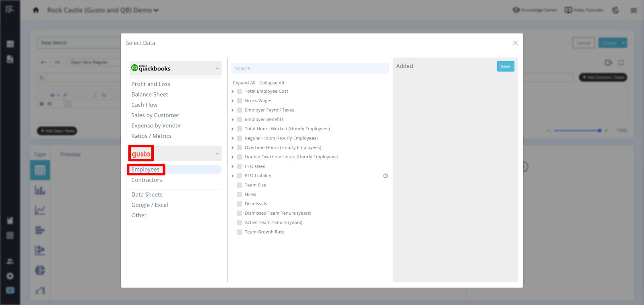The width and height of the screenshot is (644, 305).
Task: Adjust the zoom slider handle
Action: (599, 131)
